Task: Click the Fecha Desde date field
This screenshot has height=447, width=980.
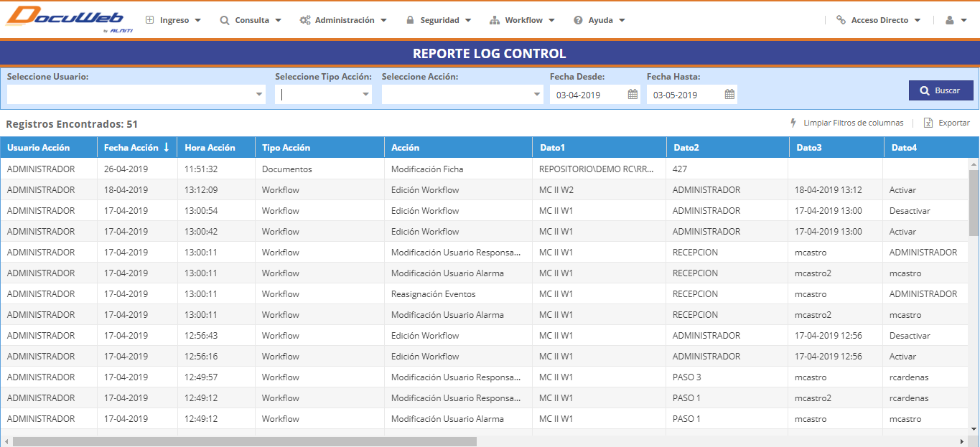Action: 589,94
